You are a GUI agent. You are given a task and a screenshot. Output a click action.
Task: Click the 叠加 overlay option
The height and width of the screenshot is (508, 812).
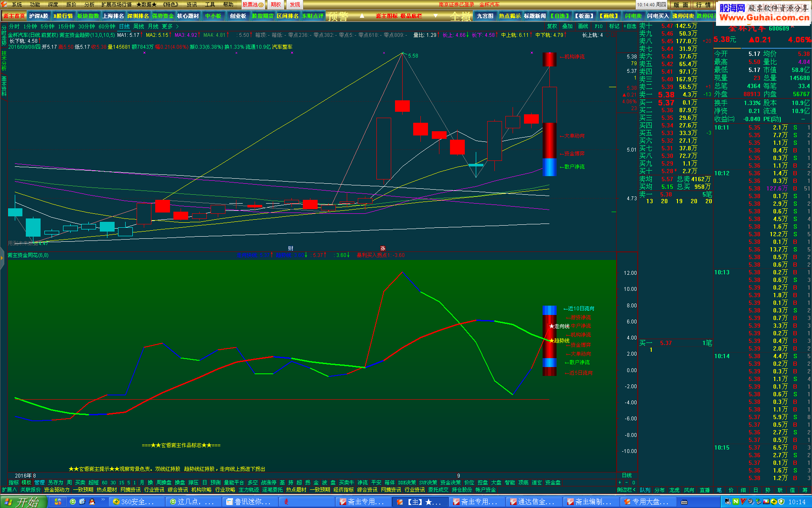567,26
